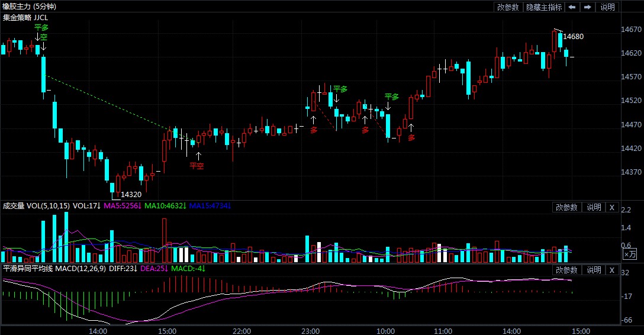Click the MA5:5256 volume average label
Image resolution: width=644 pixels, height=335 pixels.
click(123, 206)
